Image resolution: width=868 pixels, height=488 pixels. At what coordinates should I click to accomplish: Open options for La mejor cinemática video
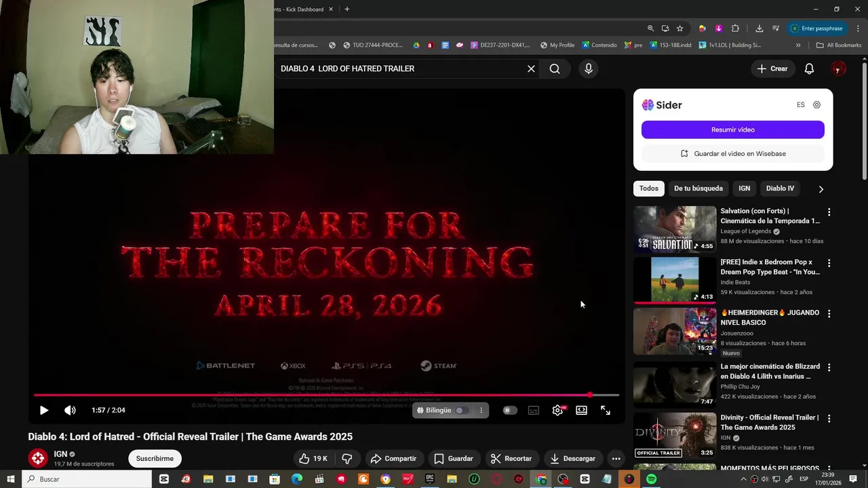pos(829,367)
